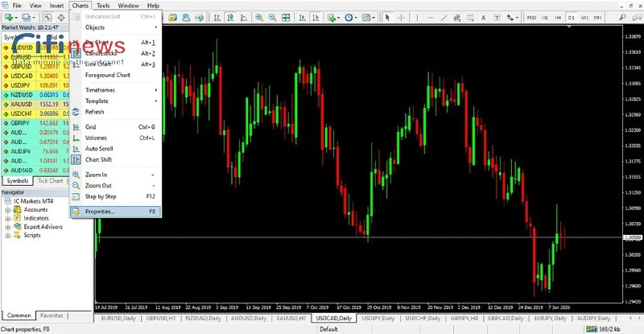Choose Properties... in the Charts menu

point(115,212)
